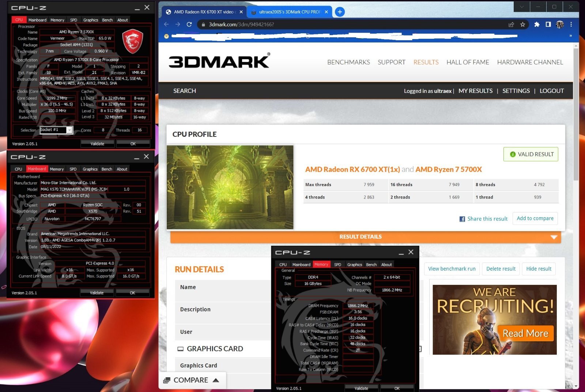Screen dimensions: 585x392
Task: Toggle the browser side panel icon
Action: [x=548, y=24]
